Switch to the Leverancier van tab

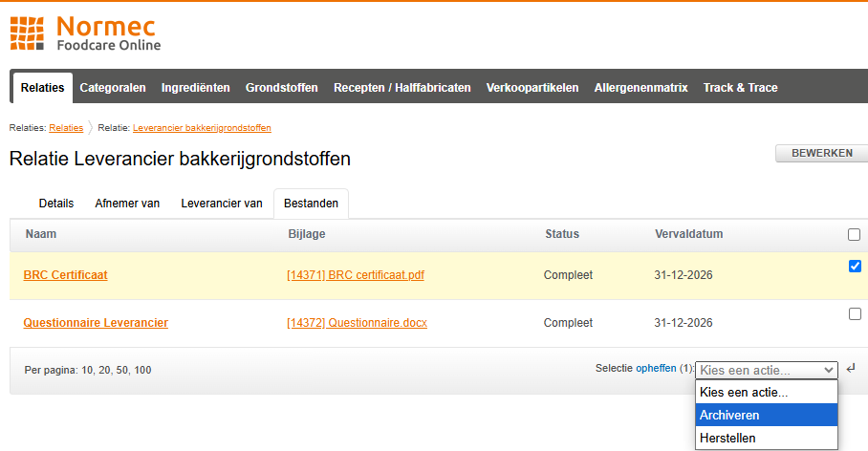point(222,204)
